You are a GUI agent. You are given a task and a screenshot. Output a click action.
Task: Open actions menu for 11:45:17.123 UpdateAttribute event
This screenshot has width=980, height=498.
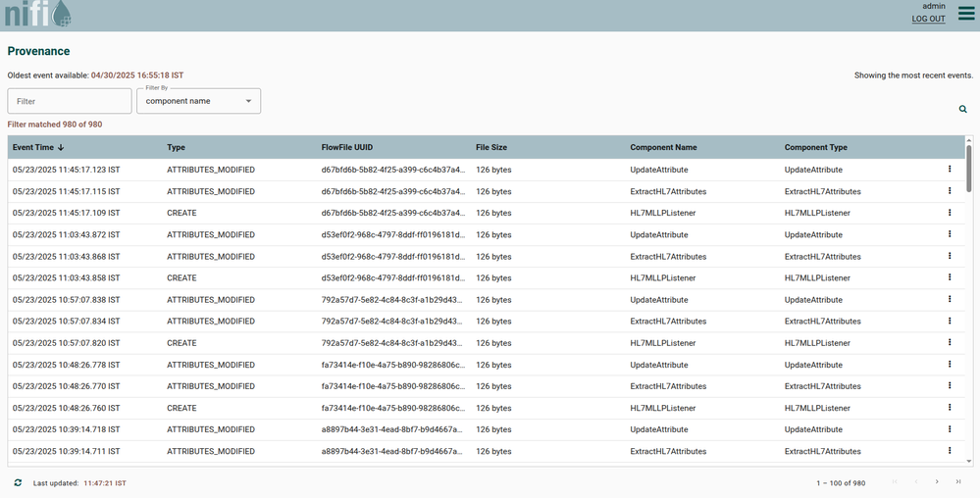point(950,170)
